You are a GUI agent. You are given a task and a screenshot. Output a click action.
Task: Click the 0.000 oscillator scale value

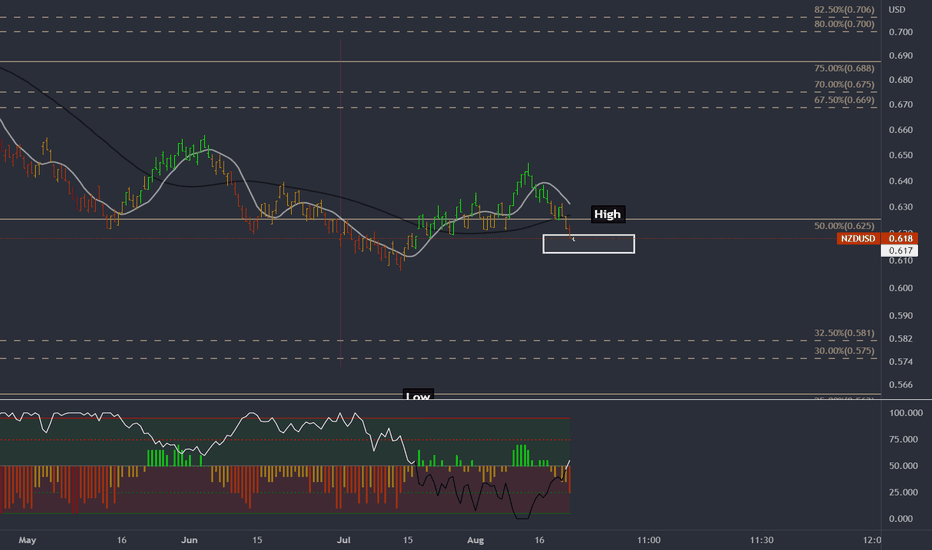[900, 518]
